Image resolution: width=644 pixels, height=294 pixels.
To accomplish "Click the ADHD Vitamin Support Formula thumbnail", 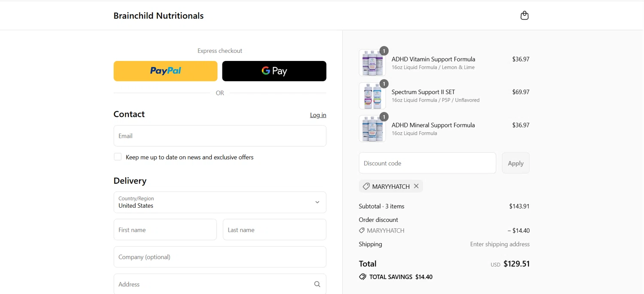I will tap(372, 63).
